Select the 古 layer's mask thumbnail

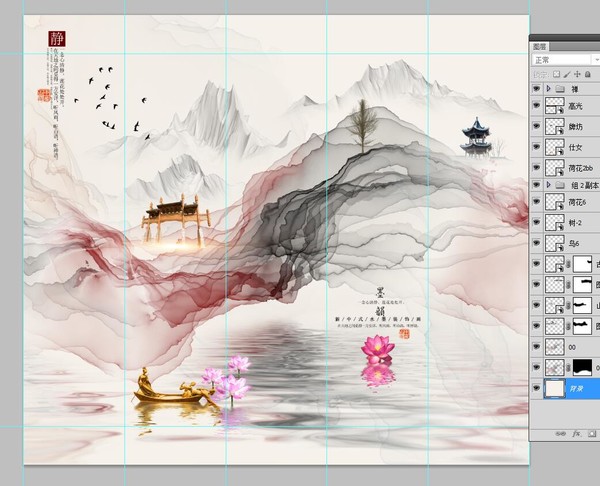point(582,264)
